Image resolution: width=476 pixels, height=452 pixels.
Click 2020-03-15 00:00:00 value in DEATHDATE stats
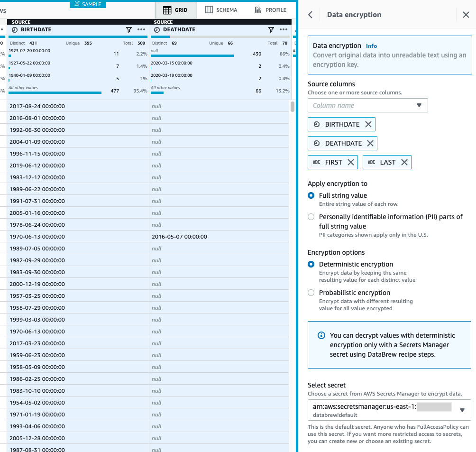coord(172,63)
